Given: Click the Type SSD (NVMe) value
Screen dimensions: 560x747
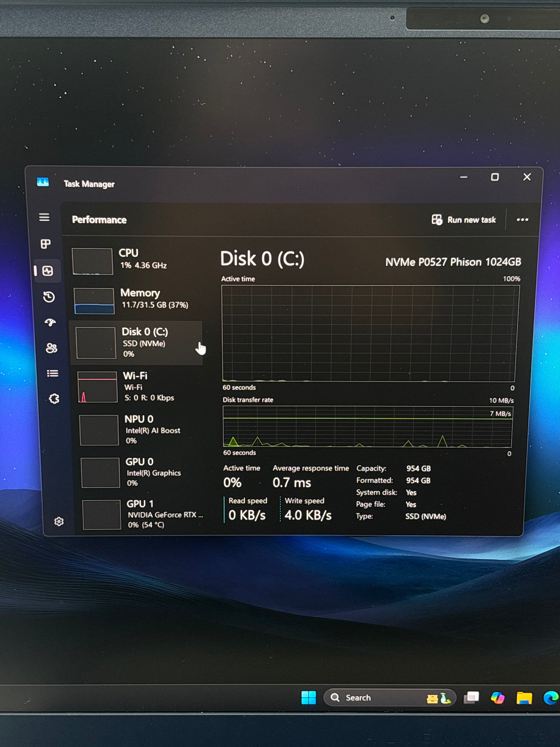Looking at the screenshot, I should click(426, 516).
